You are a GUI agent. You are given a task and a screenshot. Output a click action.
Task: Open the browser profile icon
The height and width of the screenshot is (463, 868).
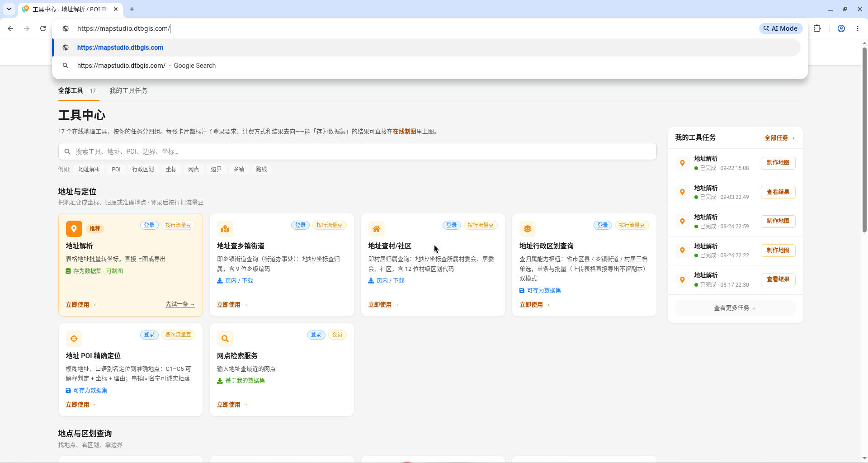pyautogui.click(x=841, y=28)
